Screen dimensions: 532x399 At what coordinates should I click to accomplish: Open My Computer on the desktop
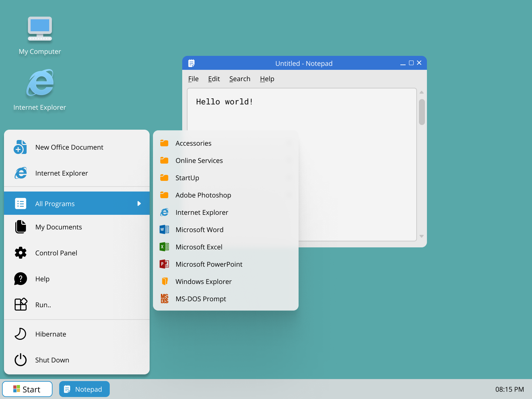click(40, 29)
